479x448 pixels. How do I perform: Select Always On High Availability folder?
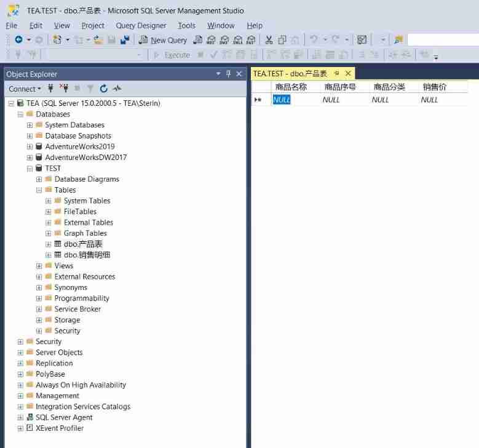click(x=81, y=385)
